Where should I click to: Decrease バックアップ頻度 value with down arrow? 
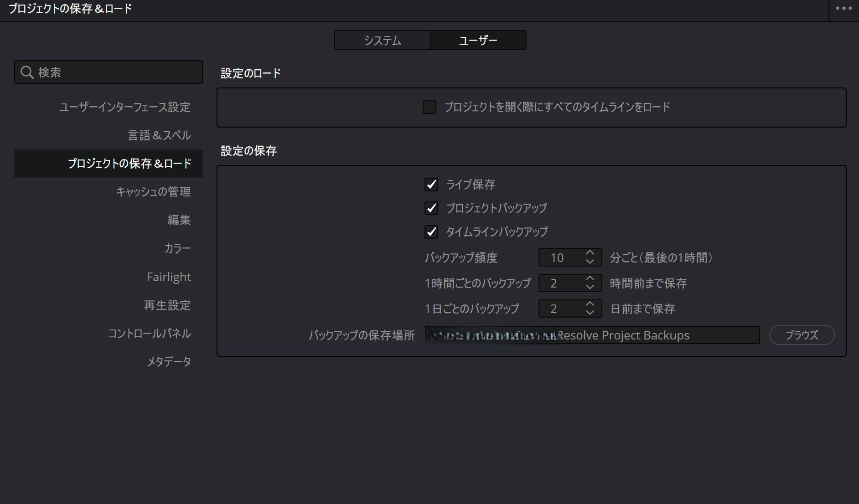tap(590, 262)
